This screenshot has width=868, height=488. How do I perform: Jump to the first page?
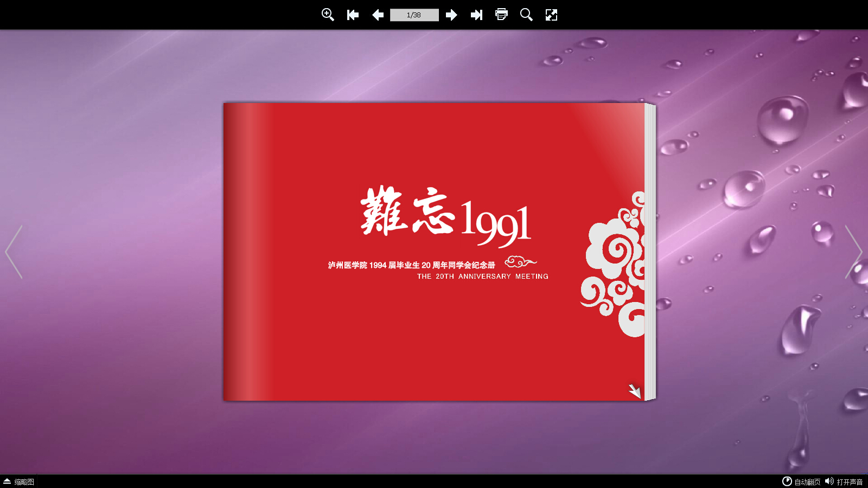click(x=353, y=15)
